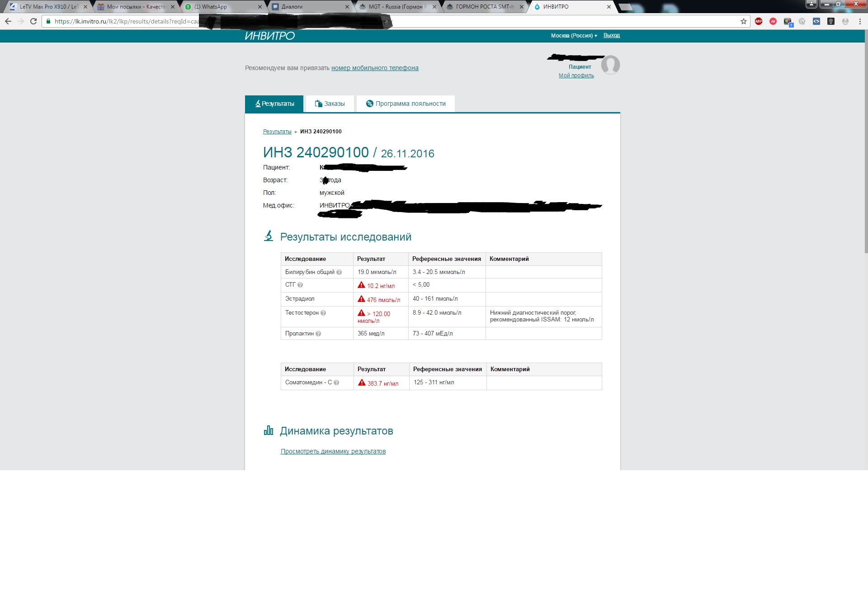Click help icon next to Соматомедин - С
The image size is (868, 595).
(x=336, y=382)
